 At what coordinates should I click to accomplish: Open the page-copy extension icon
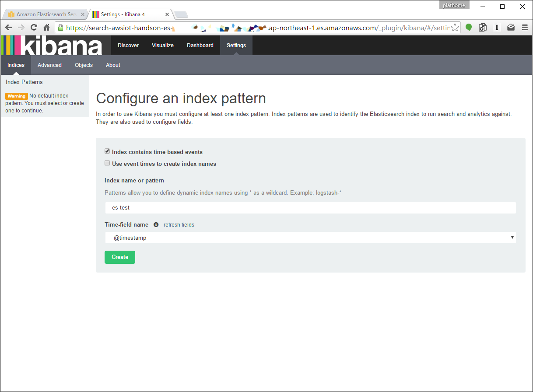483,28
